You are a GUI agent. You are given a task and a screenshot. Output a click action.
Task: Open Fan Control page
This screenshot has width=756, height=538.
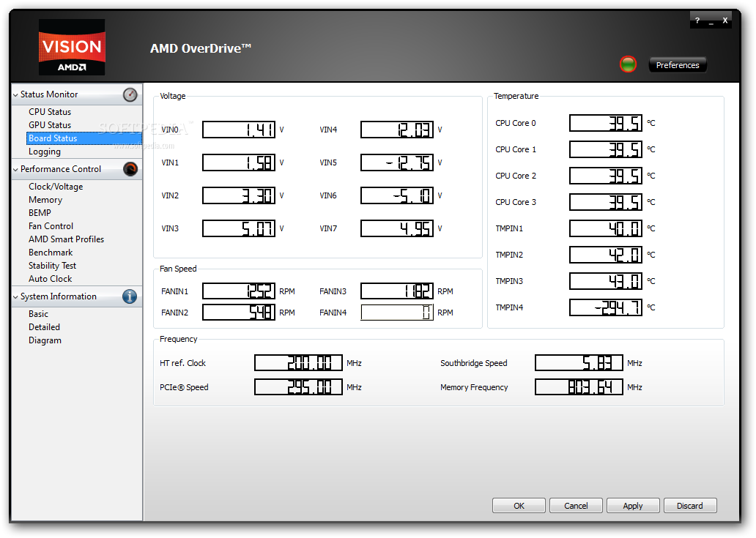pyautogui.click(x=51, y=226)
